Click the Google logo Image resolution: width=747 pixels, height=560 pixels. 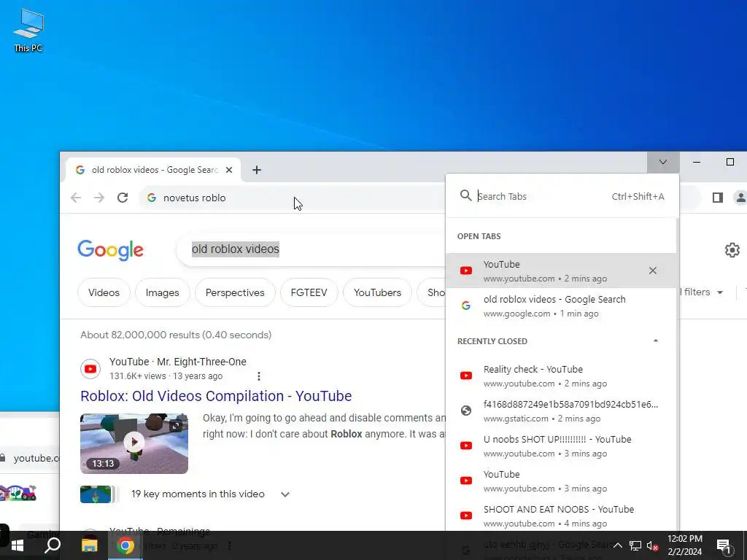[111, 250]
